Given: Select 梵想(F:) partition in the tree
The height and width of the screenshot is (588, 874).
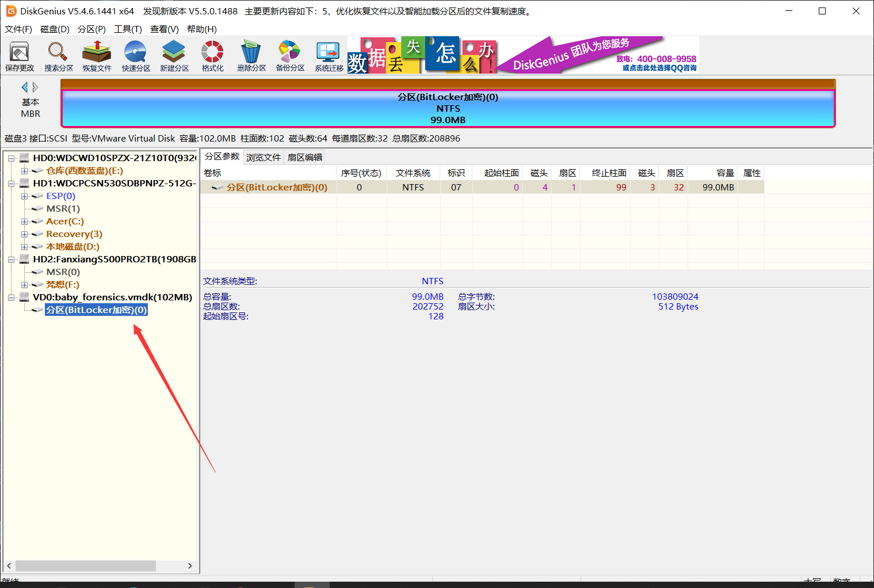Looking at the screenshot, I should (x=63, y=284).
